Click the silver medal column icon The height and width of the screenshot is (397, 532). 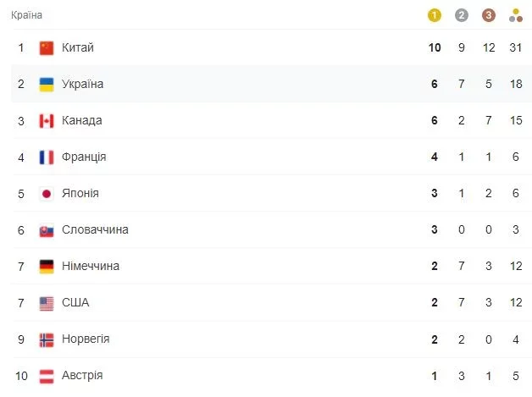(461, 15)
